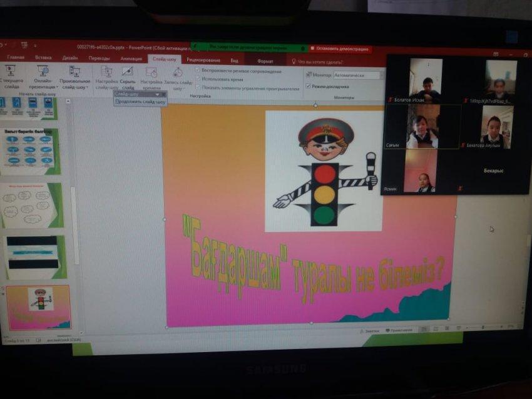Expand the quick access toolbar customize arrow
Image resolution: width=532 pixels, height=399 pixels.
point(35,45)
